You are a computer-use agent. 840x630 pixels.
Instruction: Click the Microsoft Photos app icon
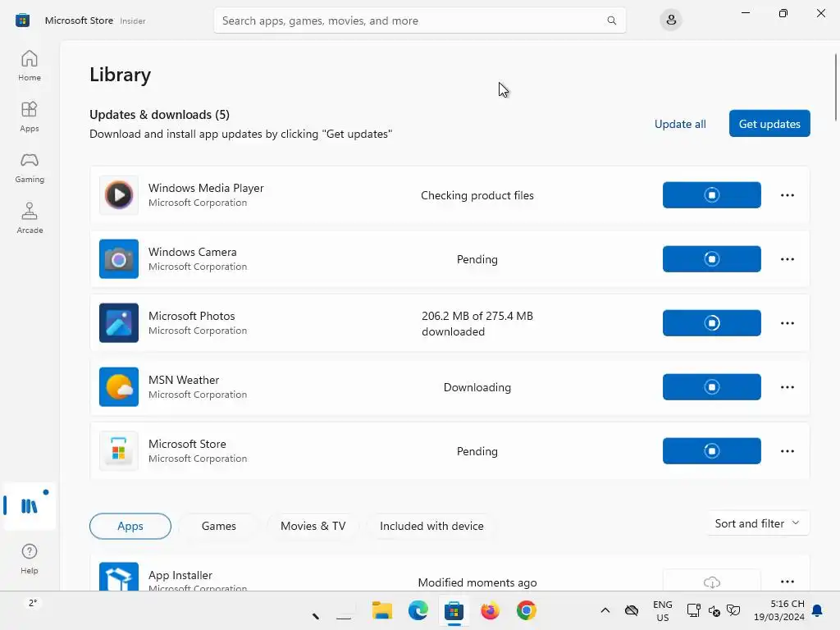tap(119, 323)
